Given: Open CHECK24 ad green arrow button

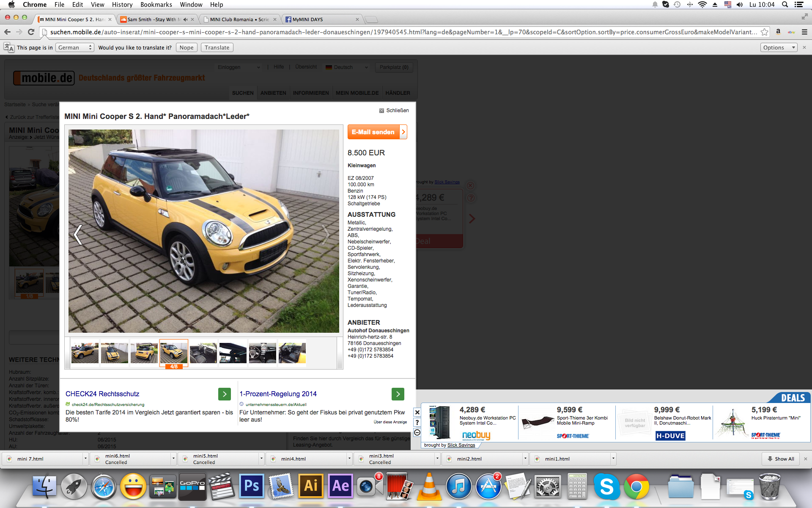Looking at the screenshot, I should click(x=225, y=394).
